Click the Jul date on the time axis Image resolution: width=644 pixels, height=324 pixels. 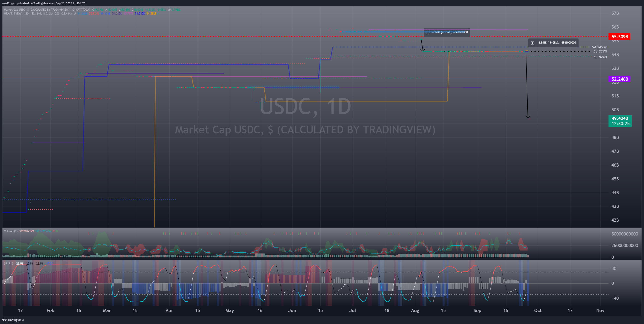(352, 310)
